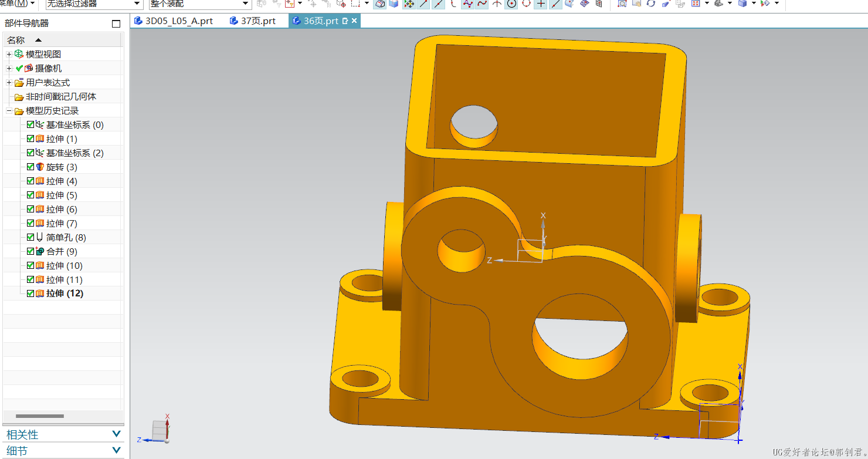The width and height of the screenshot is (868, 459).
Task: Select the 合并 (9) feature label
Action: click(x=62, y=251)
